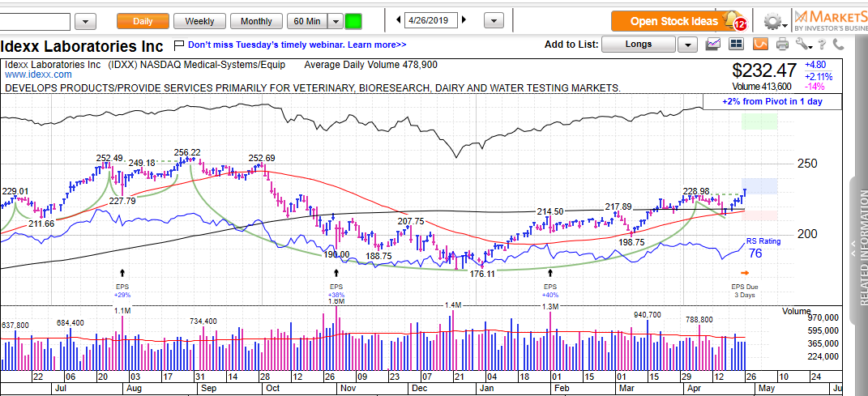Expand the date selector dropdown arrow

494,22
